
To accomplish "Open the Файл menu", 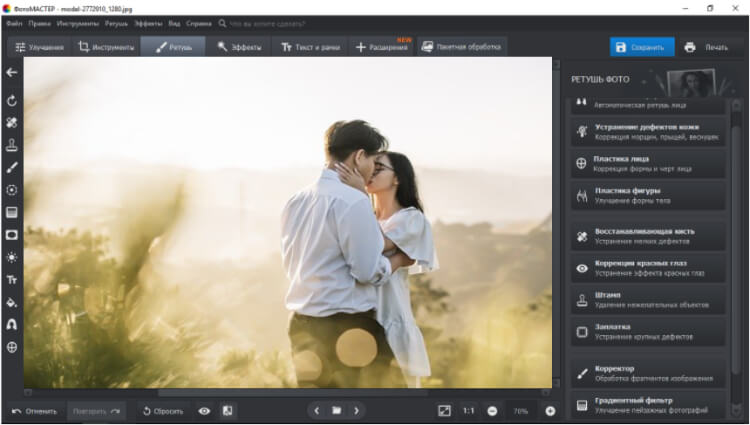I will (x=14, y=22).
